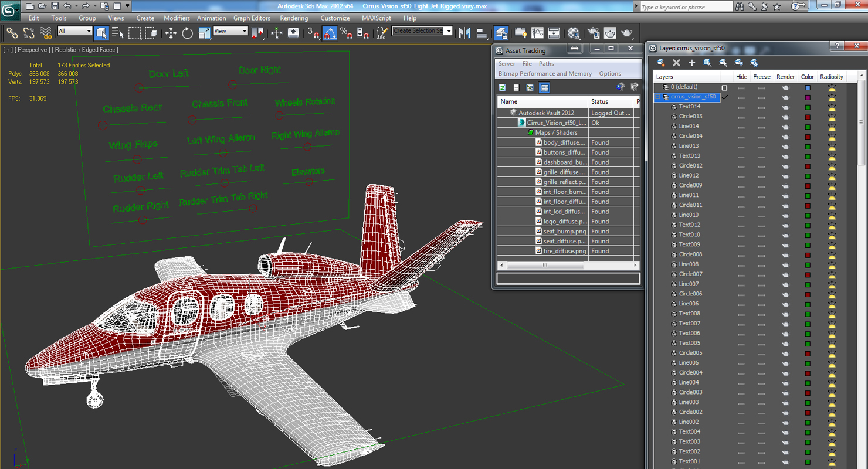Open the Customize menu
The height and width of the screenshot is (469, 868).
click(335, 18)
